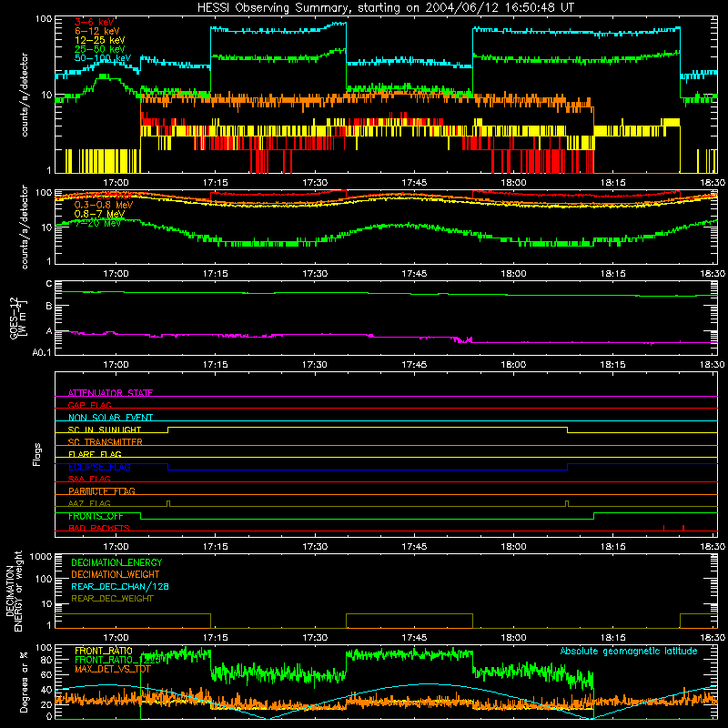Screen dimensions: 728x728
Task: Click the DECIMATION_WEIGHT legend label
Action: [116, 574]
